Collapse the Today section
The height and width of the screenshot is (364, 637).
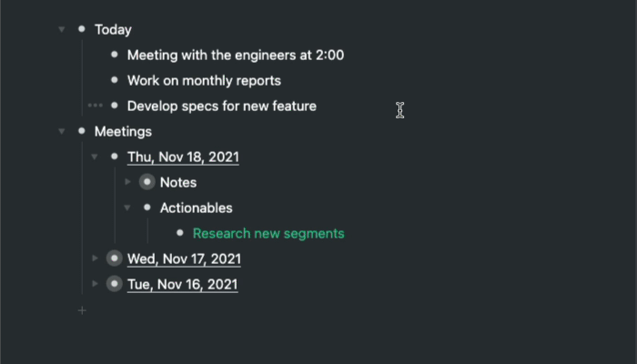pyautogui.click(x=62, y=29)
